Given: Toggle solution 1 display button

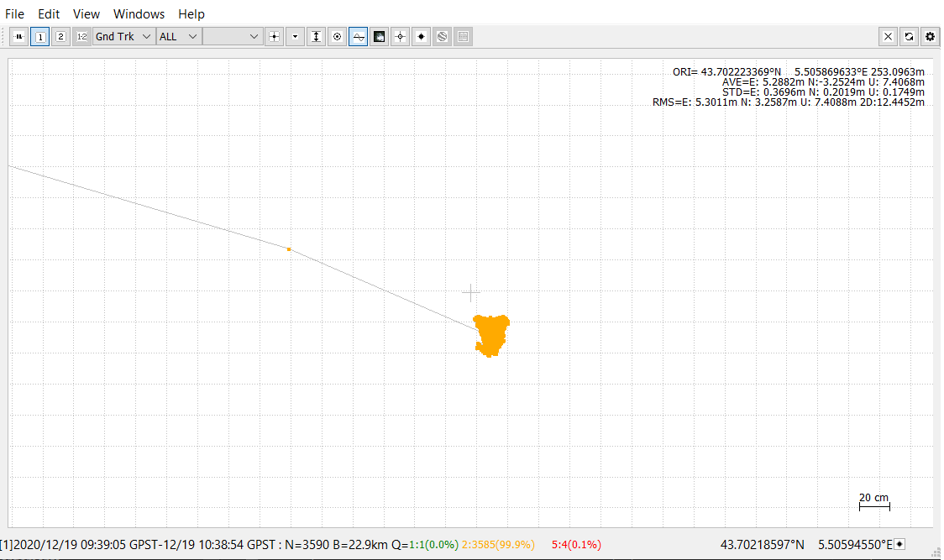Looking at the screenshot, I should 39,37.
